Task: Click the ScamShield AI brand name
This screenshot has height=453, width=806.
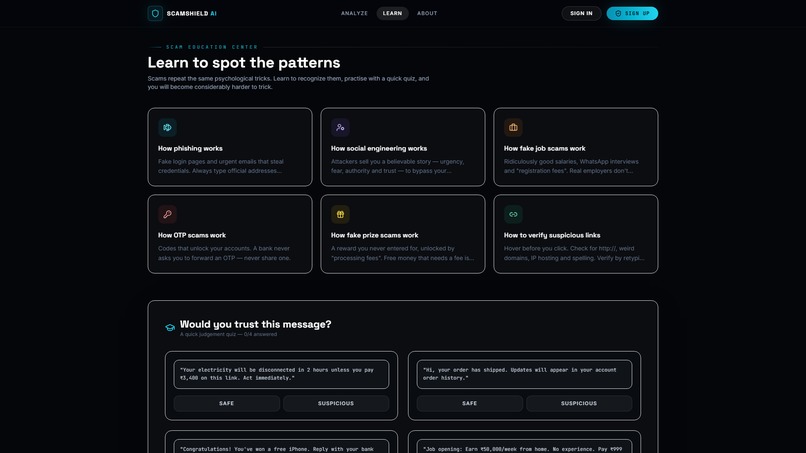Action: coord(191,13)
